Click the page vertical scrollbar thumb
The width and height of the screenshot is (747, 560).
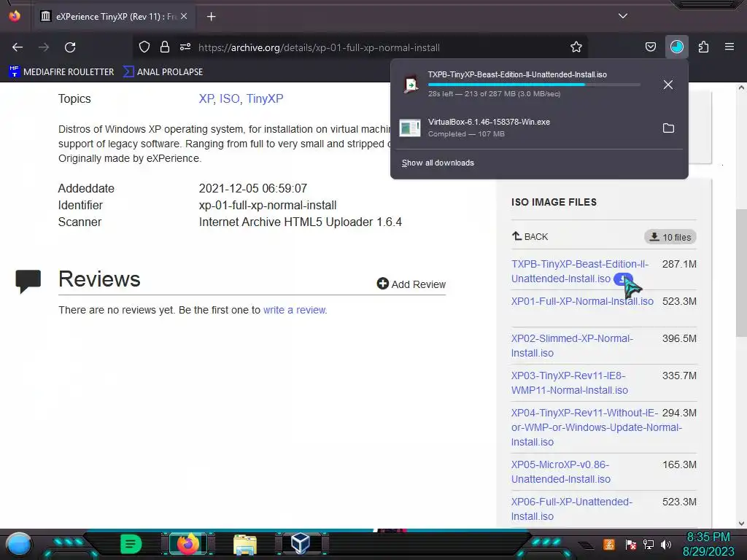coord(741,273)
